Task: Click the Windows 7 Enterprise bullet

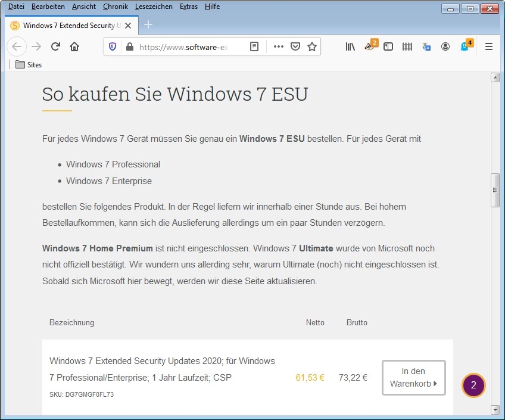Action: click(x=109, y=181)
